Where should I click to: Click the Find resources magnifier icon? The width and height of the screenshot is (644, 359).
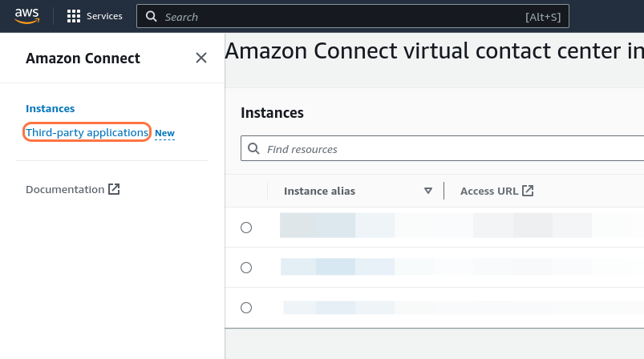pyautogui.click(x=254, y=149)
